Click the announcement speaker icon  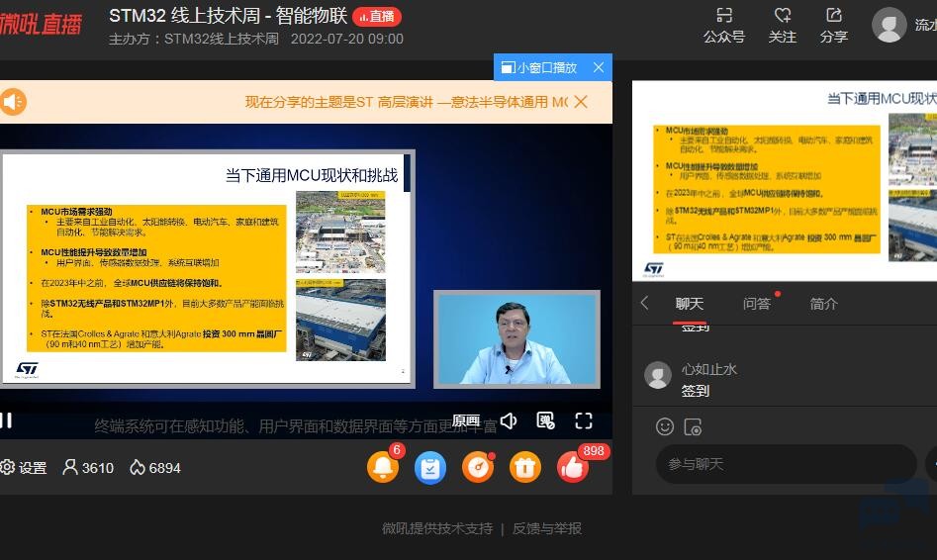12,102
